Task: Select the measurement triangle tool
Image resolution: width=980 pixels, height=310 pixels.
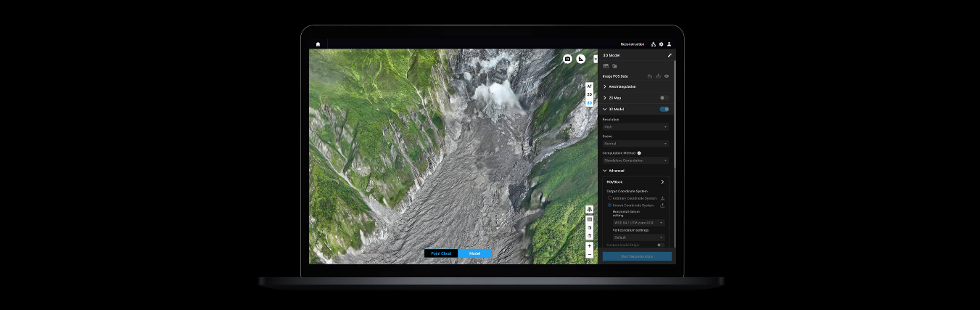Action: pos(581,59)
